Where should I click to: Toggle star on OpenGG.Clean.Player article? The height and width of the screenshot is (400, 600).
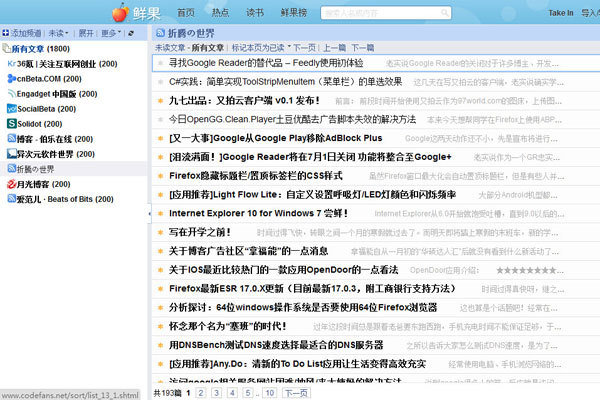coord(161,119)
